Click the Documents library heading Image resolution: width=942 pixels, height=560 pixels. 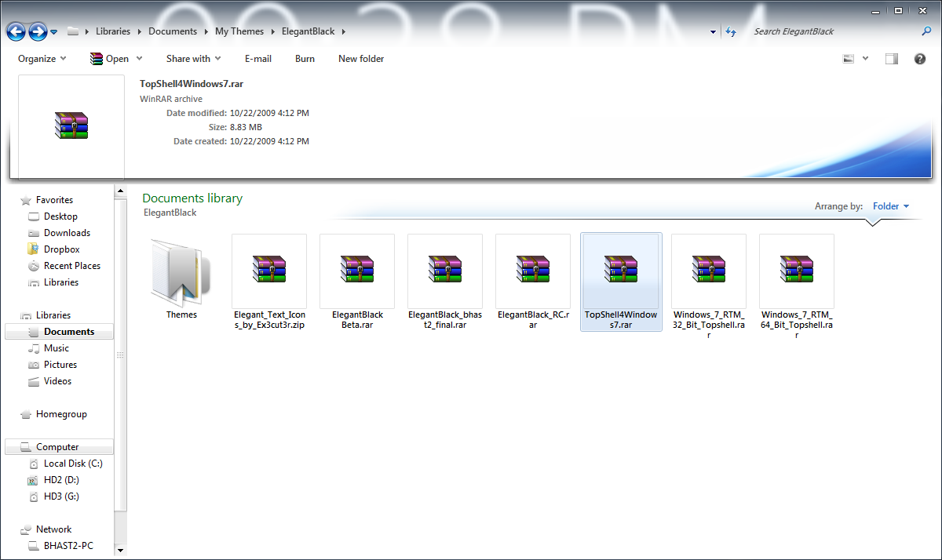point(192,198)
